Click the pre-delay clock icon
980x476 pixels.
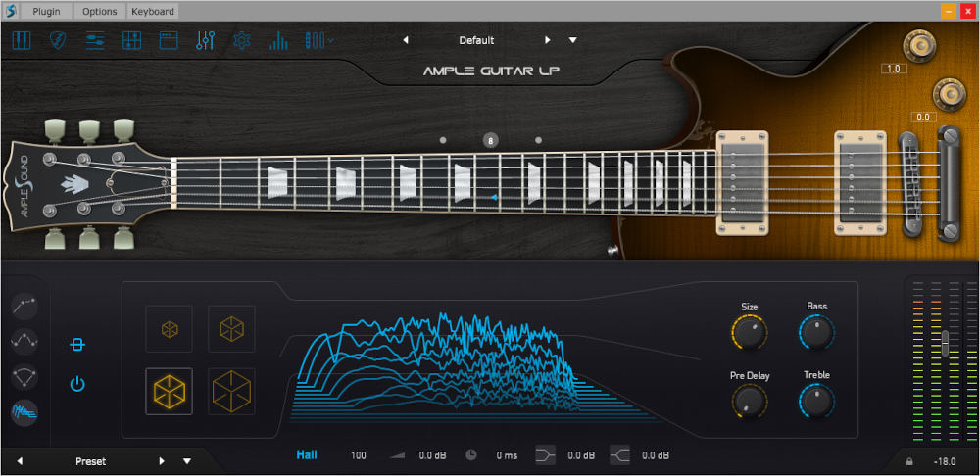(472, 455)
